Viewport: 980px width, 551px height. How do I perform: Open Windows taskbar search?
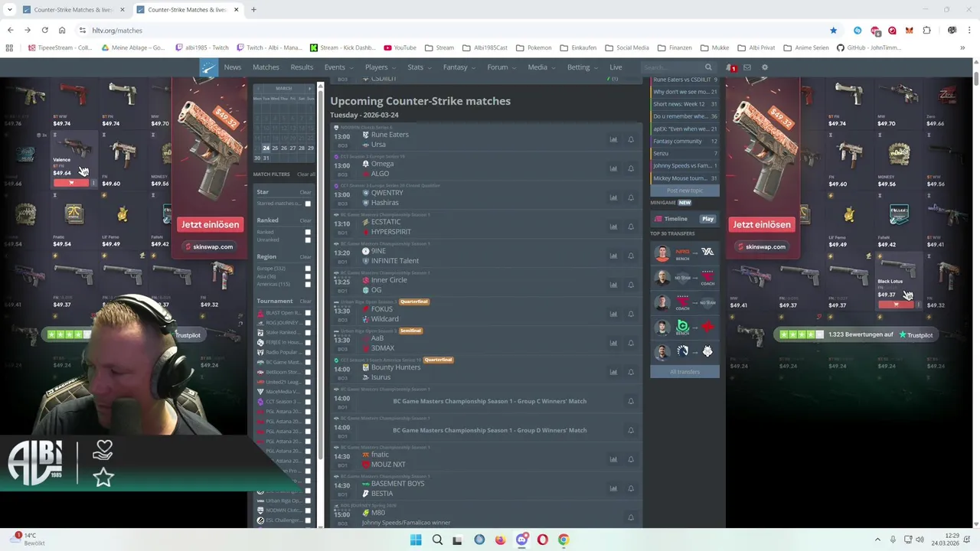[437, 540]
